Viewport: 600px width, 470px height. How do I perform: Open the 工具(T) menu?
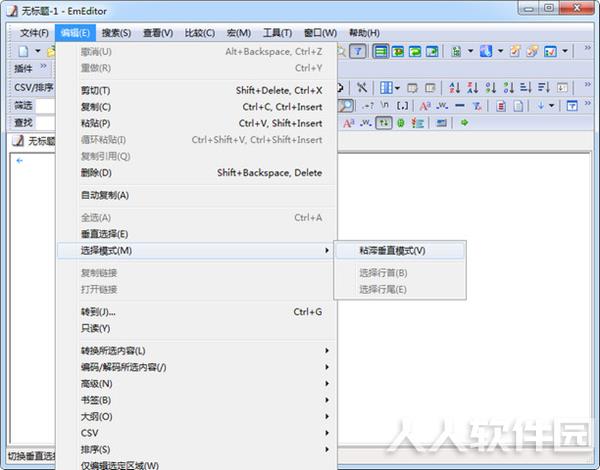277,33
